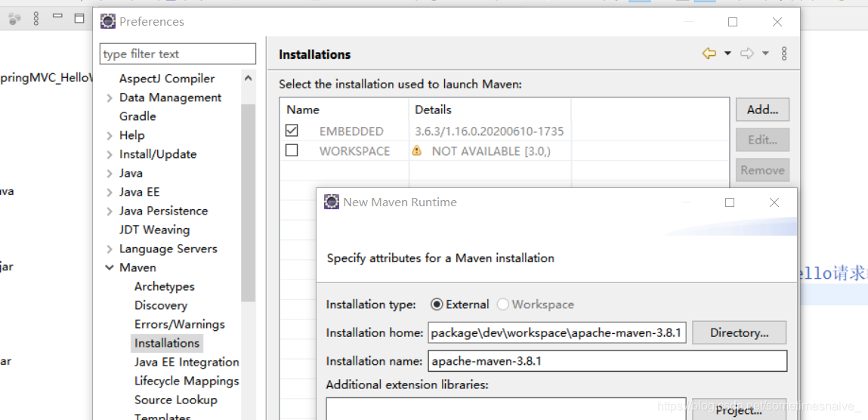This screenshot has width=868, height=420.
Task: Expand the Language Servers tree node
Action: (x=110, y=249)
